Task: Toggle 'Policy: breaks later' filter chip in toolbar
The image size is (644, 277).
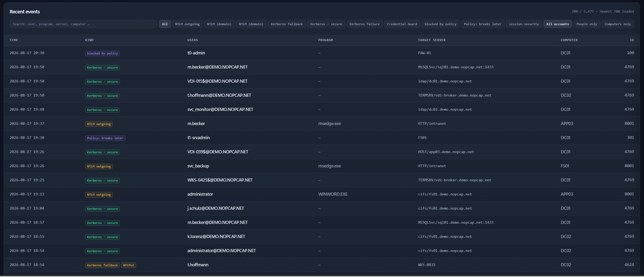Action: 483,24
